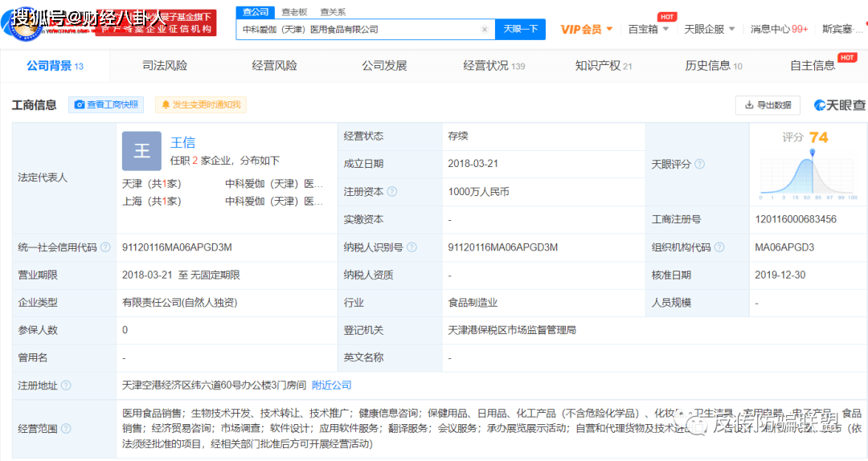Click the 天眼一下 search button
This screenshot has height=461, width=868.
coord(520,29)
